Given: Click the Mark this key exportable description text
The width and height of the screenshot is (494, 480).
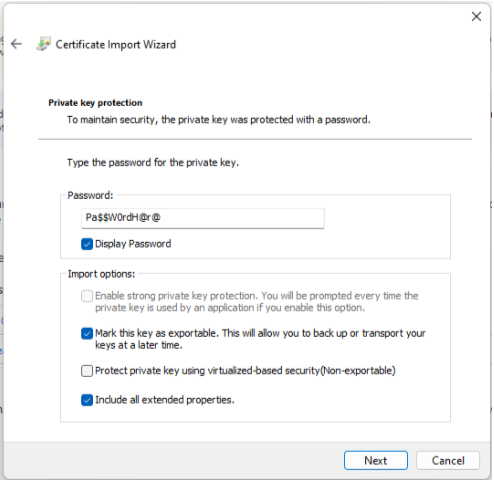Looking at the screenshot, I should pos(260,339).
